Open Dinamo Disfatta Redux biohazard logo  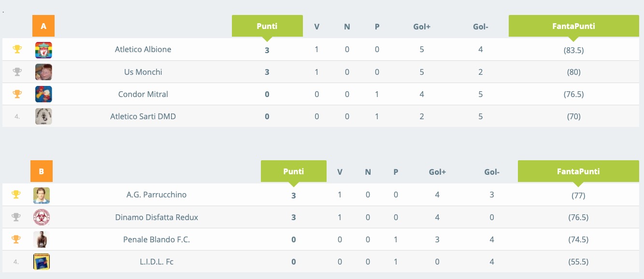pyautogui.click(x=42, y=218)
